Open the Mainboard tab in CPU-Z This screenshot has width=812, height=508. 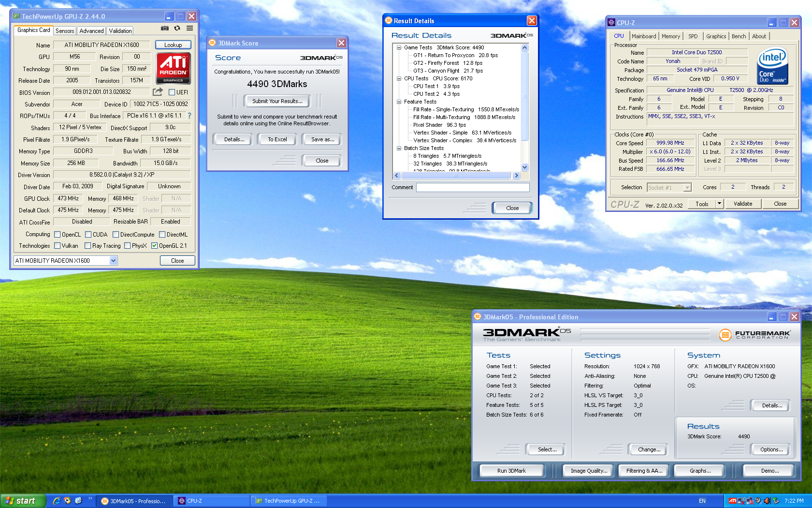click(644, 36)
